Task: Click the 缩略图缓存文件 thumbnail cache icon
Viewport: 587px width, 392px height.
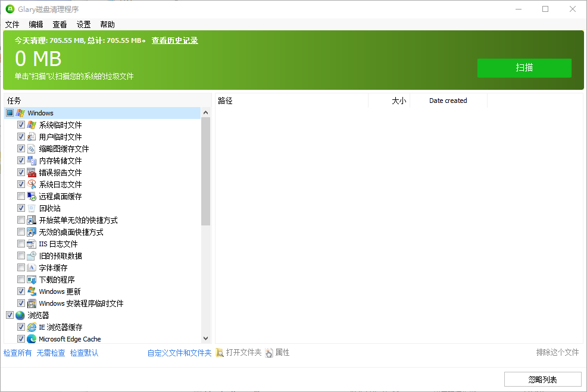Action: tap(31, 148)
